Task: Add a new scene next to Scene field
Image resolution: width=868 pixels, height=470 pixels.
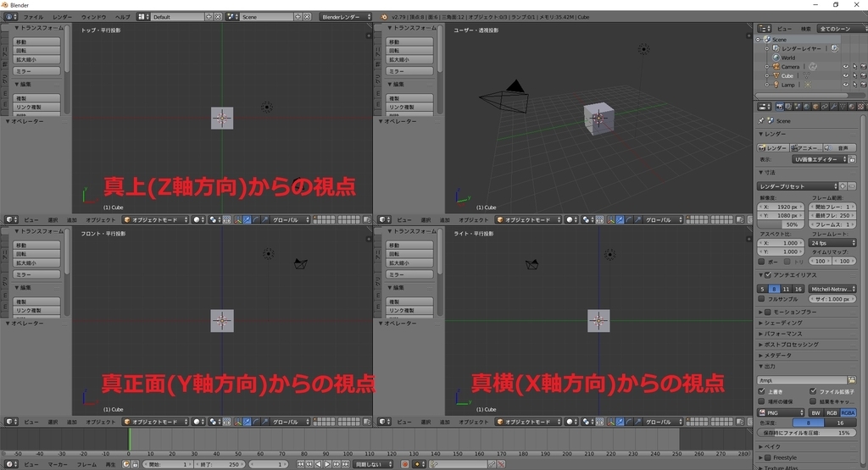Action: [298, 17]
